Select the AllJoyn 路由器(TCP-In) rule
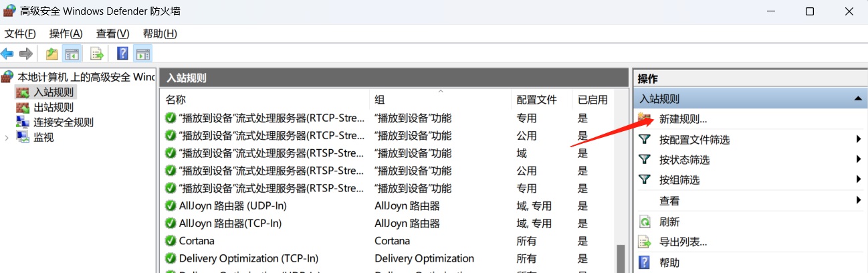 230,223
